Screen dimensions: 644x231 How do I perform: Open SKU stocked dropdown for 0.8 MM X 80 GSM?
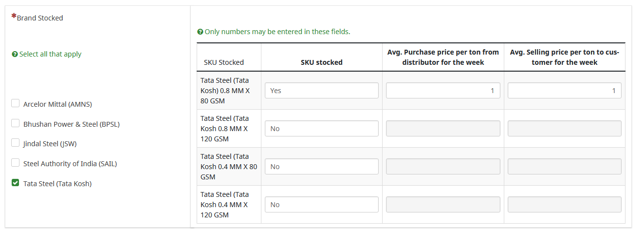coord(321,91)
